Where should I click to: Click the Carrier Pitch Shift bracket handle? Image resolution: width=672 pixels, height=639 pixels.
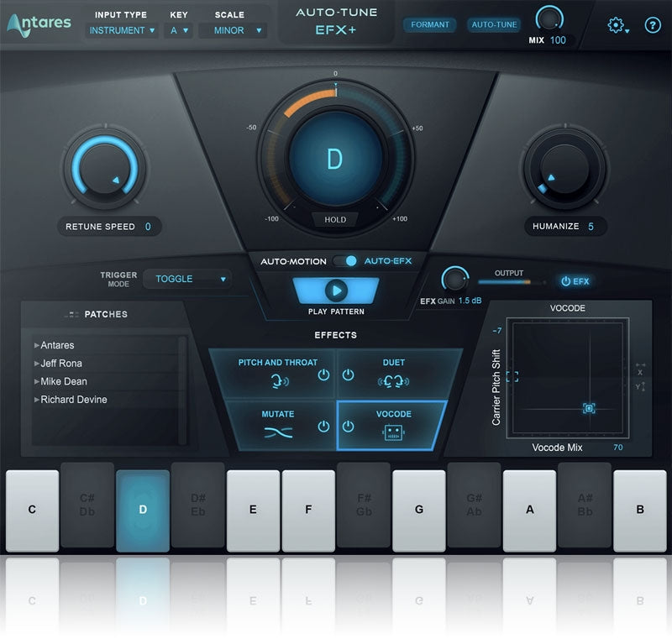[x=512, y=376]
